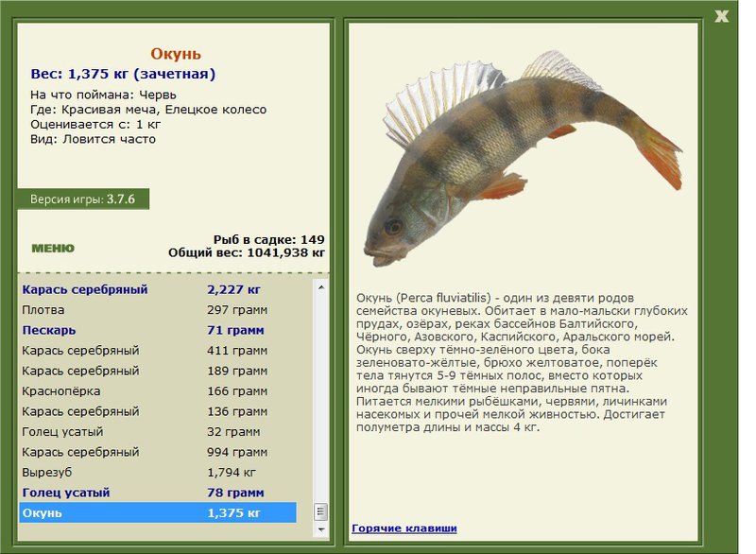Click the Где: Красивая меча line
Screen dimensions: 756x554
pyautogui.click(x=148, y=110)
